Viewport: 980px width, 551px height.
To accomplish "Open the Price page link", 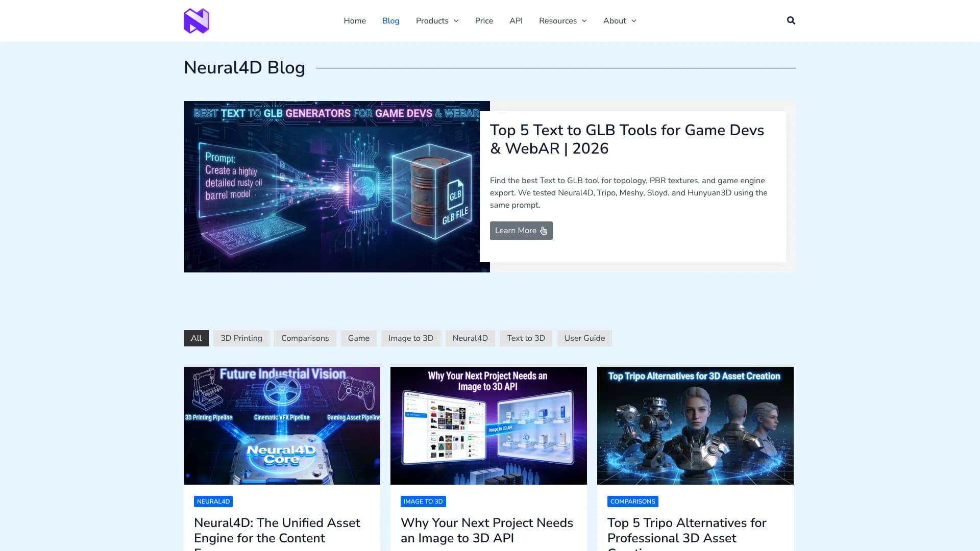I will [483, 21].
